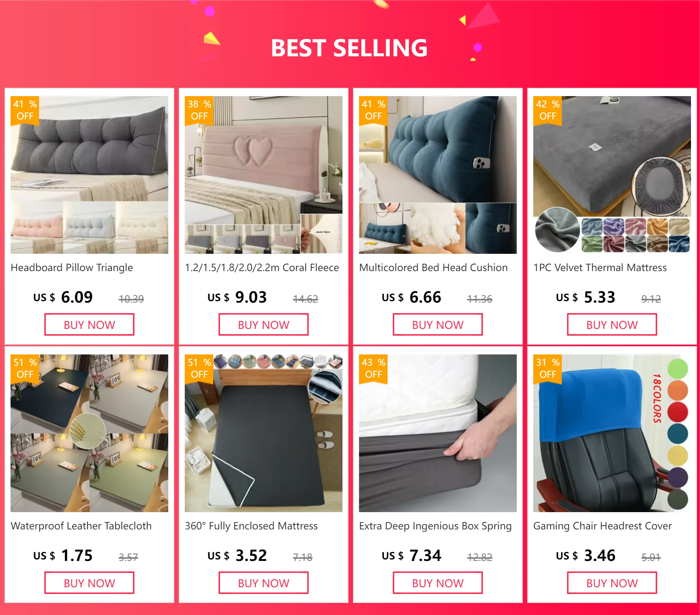Click the 38% OFF badge on Coral Fleece
The image size is (700, 615).
[199, 110]
